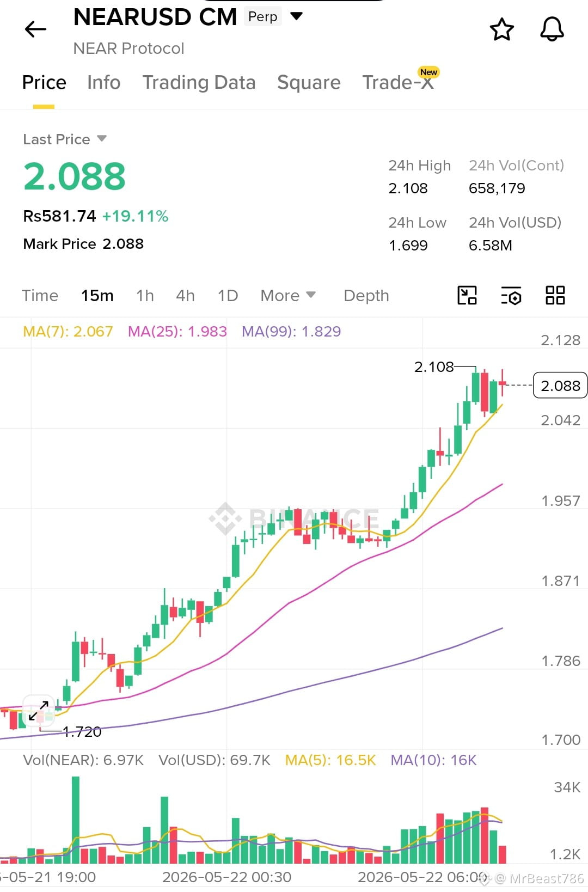Screen dimensions: 588x892
Task: Click the MA(25): 1.983 indicator label
Action: point(177,331)
